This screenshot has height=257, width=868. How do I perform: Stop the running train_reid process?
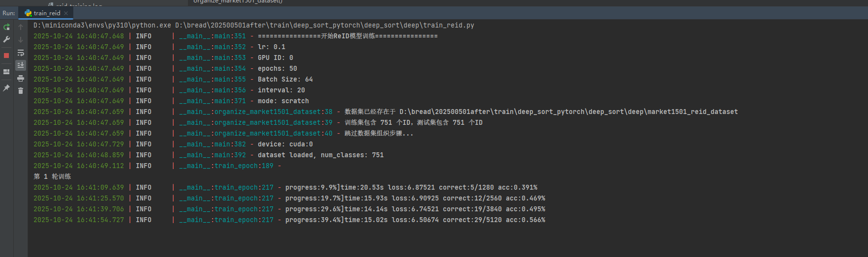coord(6,56)
